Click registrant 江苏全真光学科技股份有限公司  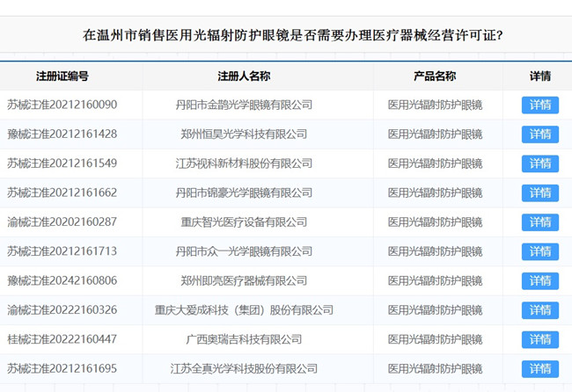pos(244,368)
